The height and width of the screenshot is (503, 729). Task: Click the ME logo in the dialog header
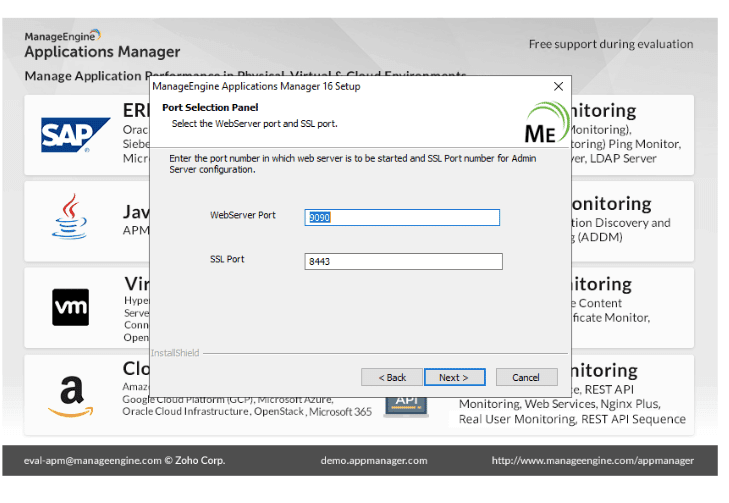[546, 123]
